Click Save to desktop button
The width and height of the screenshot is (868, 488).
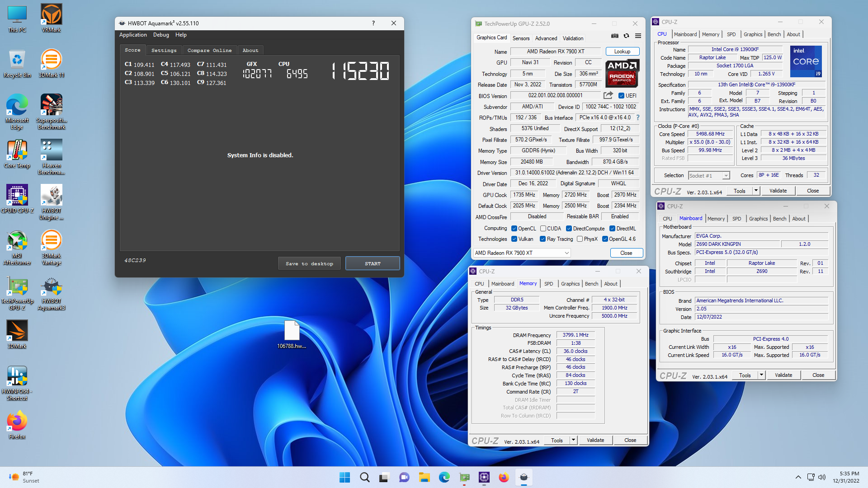coord(309,263)
